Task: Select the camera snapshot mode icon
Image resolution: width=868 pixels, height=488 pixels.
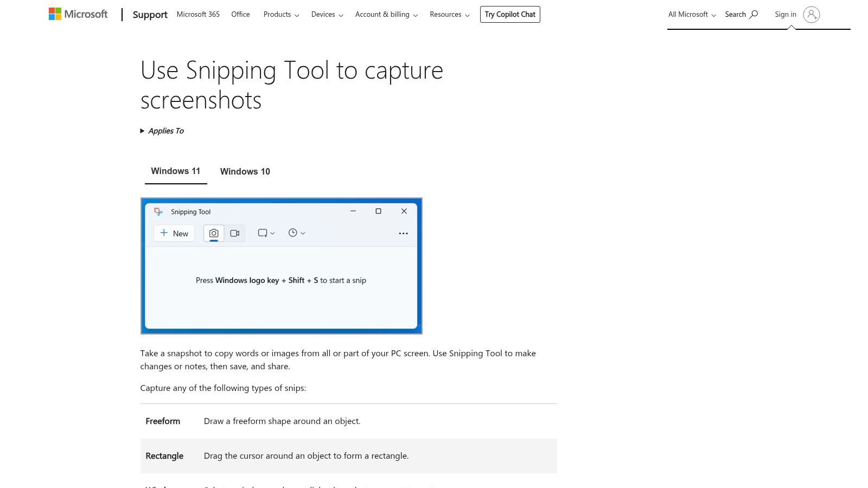Action: (x=214, y=233)
